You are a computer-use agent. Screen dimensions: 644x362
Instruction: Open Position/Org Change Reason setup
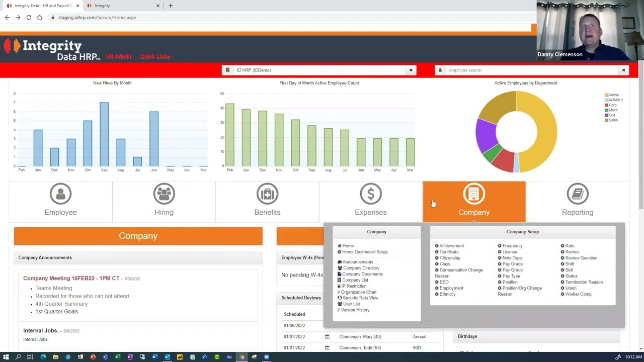[520, 291]
